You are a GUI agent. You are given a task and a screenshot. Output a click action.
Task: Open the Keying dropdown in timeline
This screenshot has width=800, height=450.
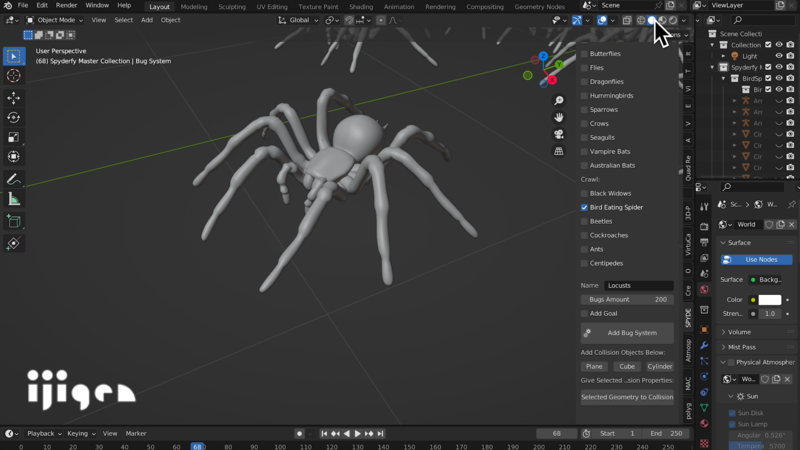pyautogui.click(x=81, y=434)
